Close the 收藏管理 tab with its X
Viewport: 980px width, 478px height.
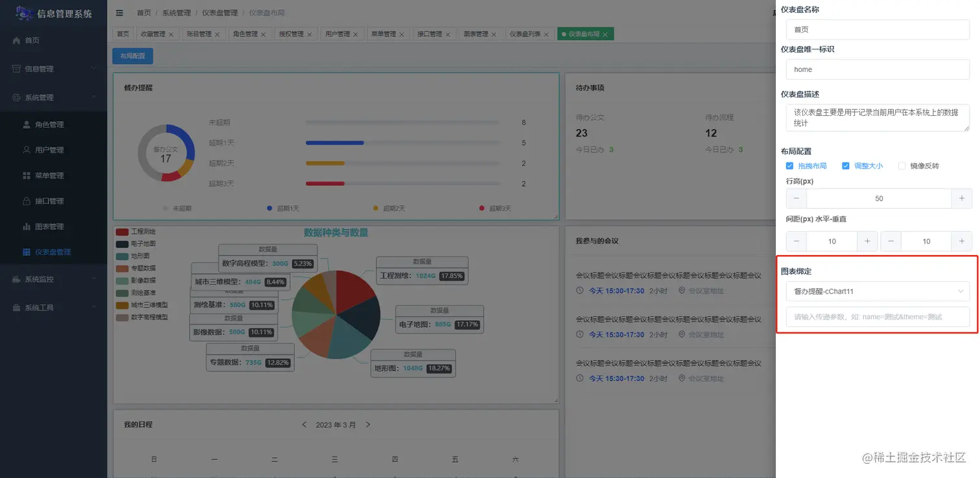tap(171, 34)
